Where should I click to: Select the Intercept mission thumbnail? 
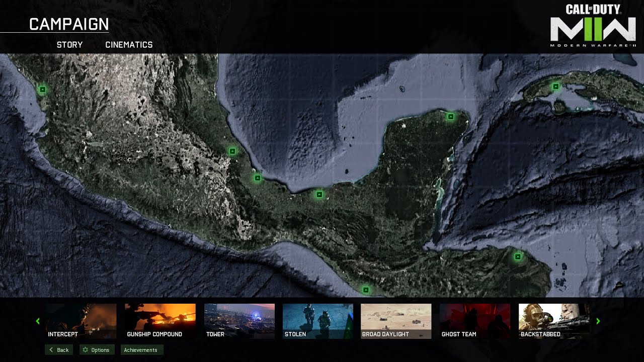pyautogui.click(x=81, y=321)
